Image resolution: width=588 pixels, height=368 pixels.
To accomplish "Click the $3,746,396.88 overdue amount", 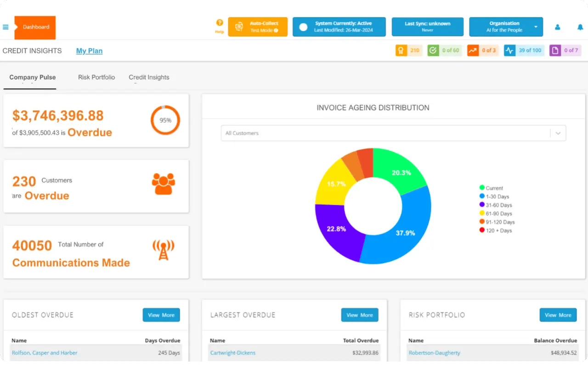I will pyautogui.click(x=58, y=115).
